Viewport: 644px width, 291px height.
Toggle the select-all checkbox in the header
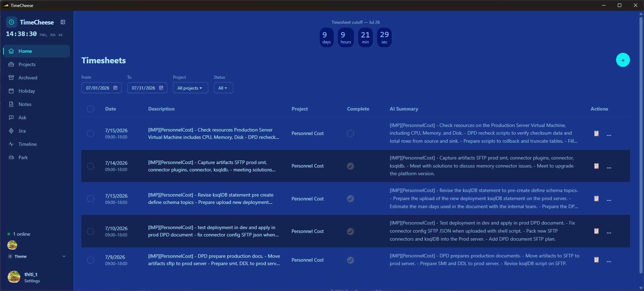coord(91,109)
